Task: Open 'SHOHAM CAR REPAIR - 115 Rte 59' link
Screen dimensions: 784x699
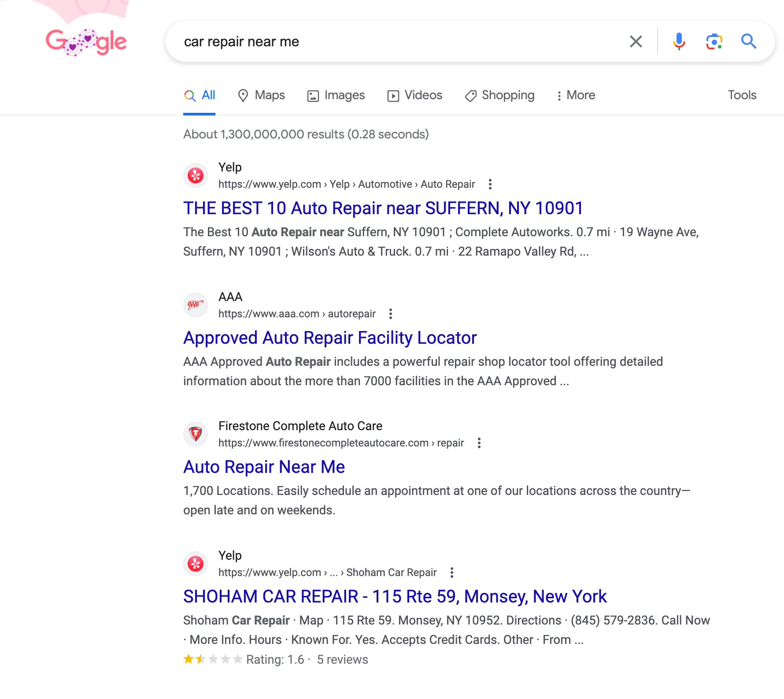Action: coord(395,596)
